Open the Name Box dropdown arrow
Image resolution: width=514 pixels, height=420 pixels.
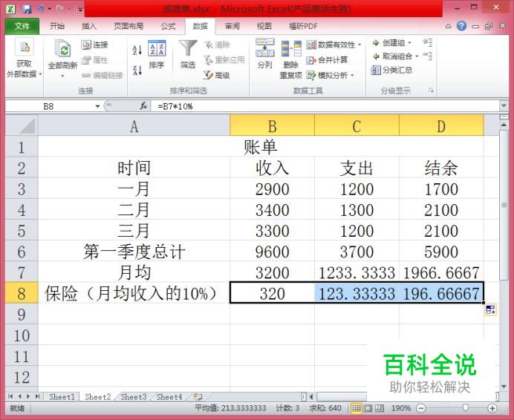pyautogui.click(x=97, y=106)
